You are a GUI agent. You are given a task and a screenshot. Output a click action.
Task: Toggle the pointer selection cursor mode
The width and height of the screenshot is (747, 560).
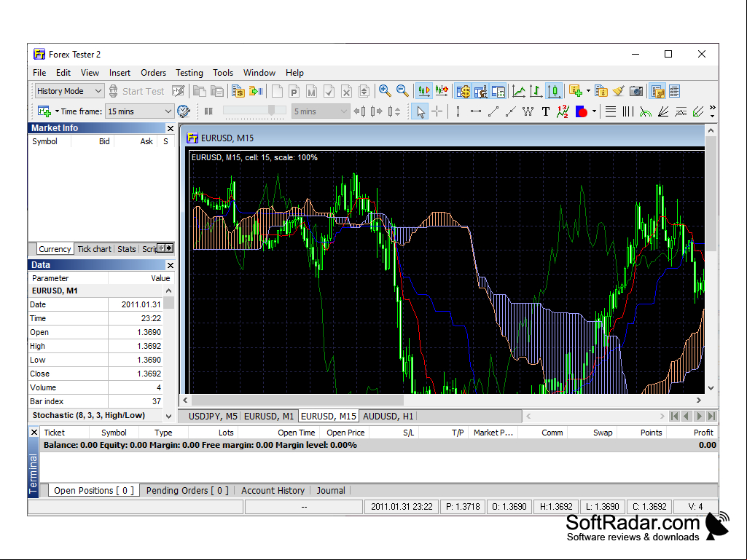click(421, 111)
